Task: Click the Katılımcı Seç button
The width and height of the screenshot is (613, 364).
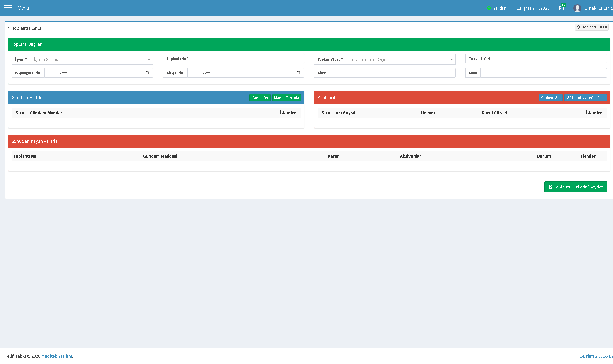Action: pos(551,98)
